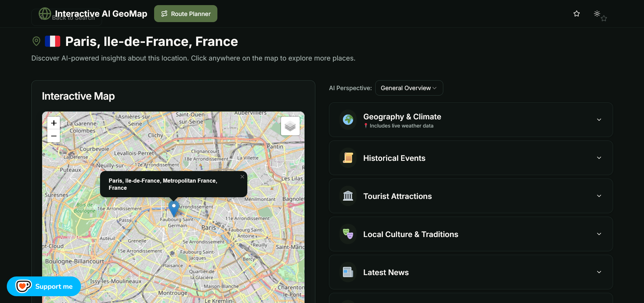This screenshot has height=303, width=644.
Task: Click the Latest News newspaper icon
Action: (348, 272)
